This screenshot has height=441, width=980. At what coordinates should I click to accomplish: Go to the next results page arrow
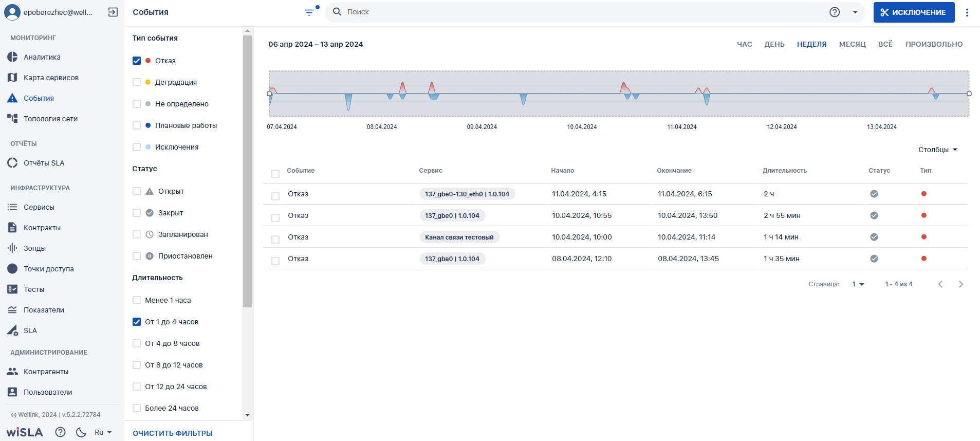pos(960,284)
